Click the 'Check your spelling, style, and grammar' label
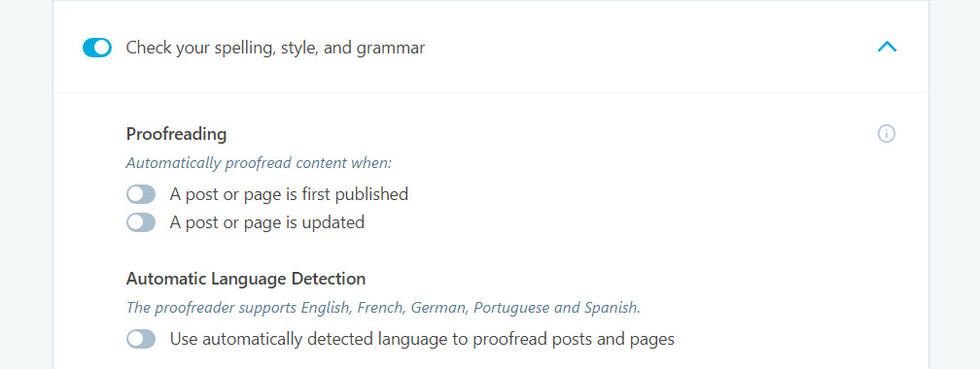 click(x=276, y=49)
